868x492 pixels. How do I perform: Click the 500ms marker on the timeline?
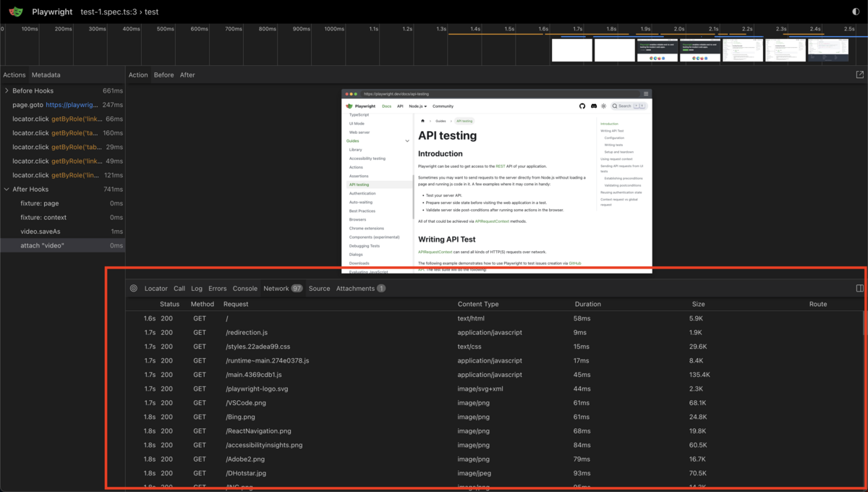(166, 29)
